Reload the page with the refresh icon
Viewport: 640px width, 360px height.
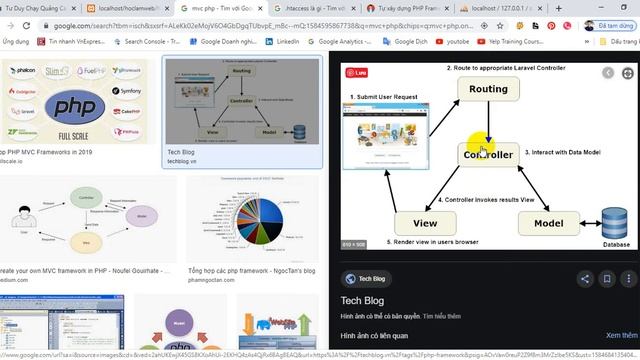point(27,26)
